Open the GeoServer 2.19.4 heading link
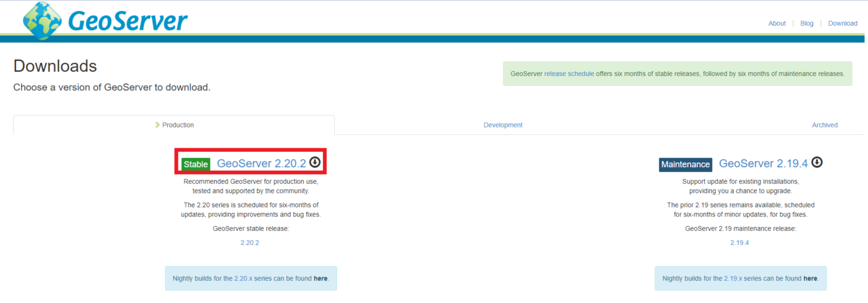 point(763,164)
